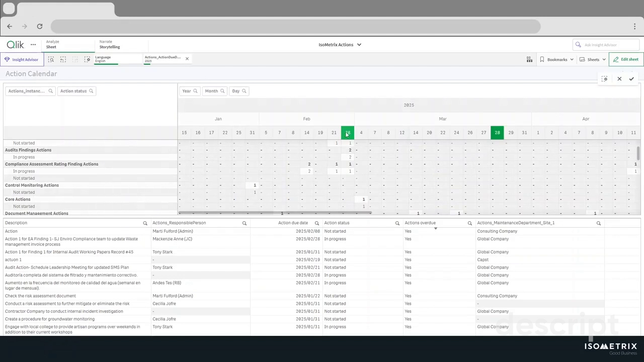The image size is (644, 362).
Task: Click the browser address bar
Action: [x=295, y=26]
